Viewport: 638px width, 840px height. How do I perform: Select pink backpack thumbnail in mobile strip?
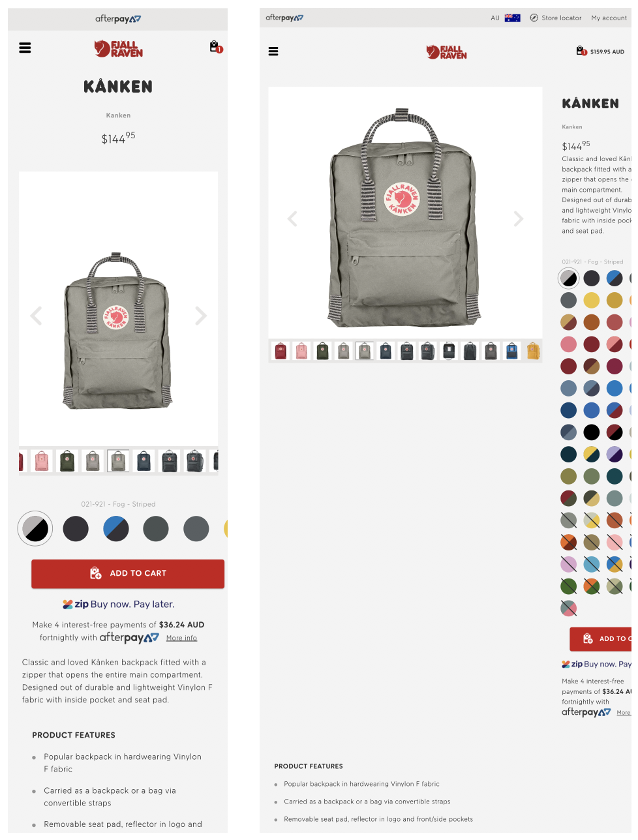pyautogui.click(x=42, y=461)
